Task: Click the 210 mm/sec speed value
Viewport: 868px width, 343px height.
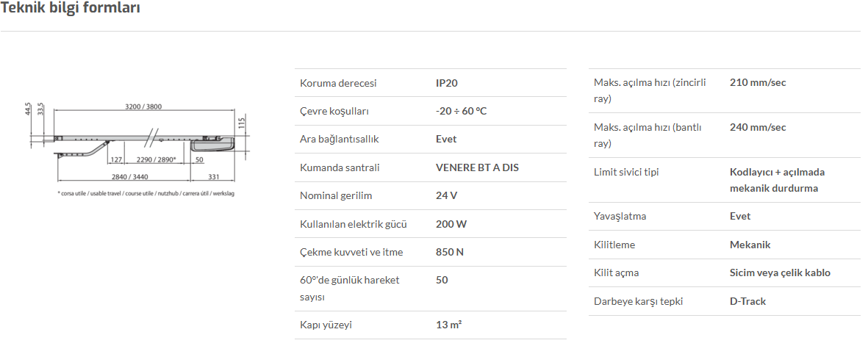Action: pos(758,83)
